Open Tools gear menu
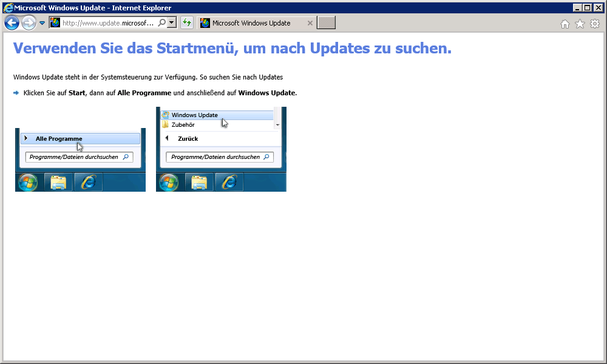This screenshot has height=364, width=607. coord(595,24)
